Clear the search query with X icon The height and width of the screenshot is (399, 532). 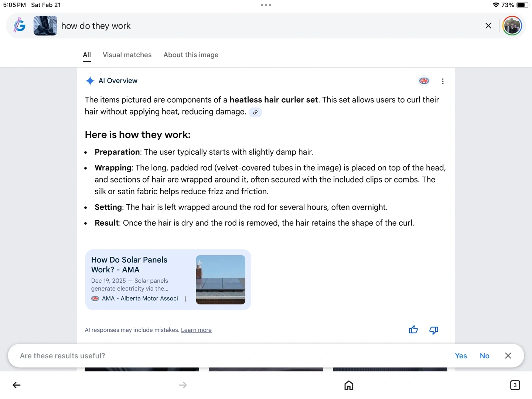click(488, 26)
